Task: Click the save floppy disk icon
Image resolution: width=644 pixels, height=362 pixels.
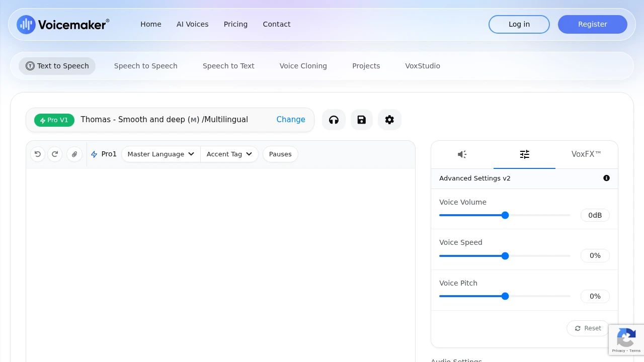Action: coord(362,120)
